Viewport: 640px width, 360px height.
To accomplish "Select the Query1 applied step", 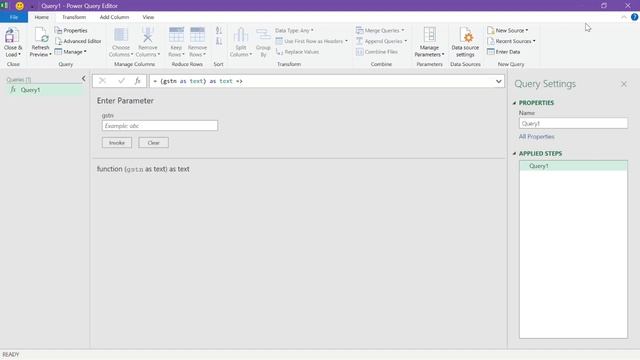I will 573,166.
